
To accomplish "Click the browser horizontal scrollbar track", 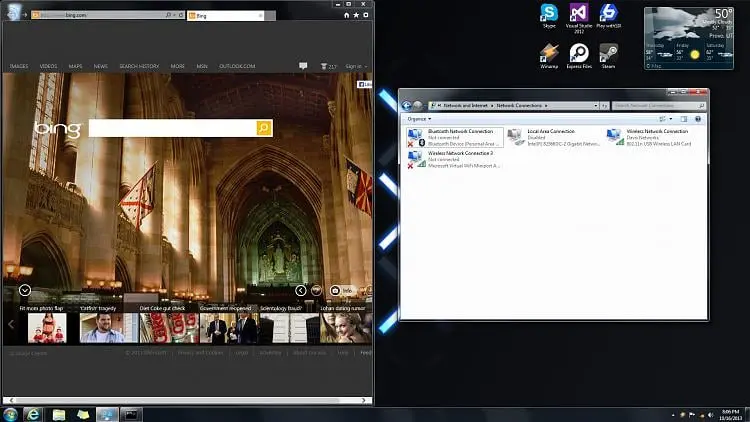I will 188,400.
